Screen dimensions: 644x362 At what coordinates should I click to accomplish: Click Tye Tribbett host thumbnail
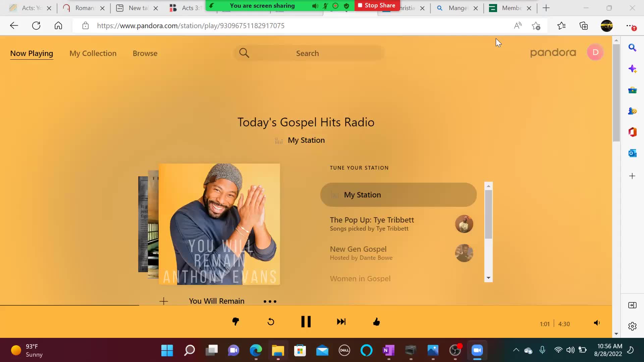coord(464,224)
